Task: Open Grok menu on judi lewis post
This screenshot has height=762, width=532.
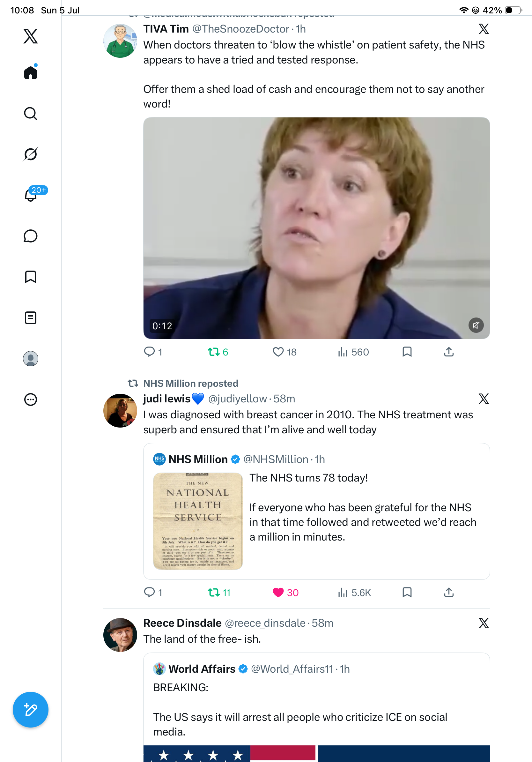Action: click(484, 399)
